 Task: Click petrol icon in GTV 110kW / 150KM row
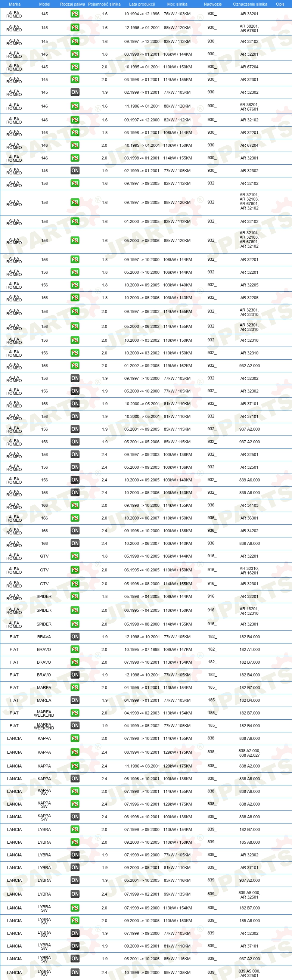75,570
